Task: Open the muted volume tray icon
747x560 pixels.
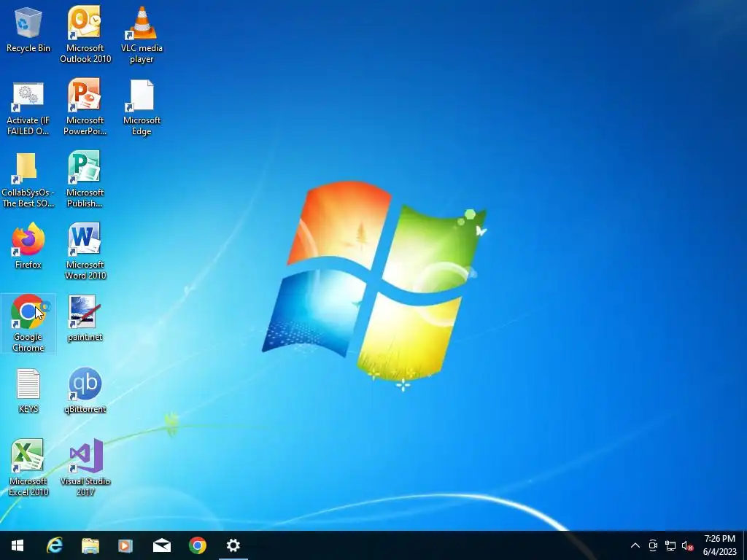Action: pos(687,545)
